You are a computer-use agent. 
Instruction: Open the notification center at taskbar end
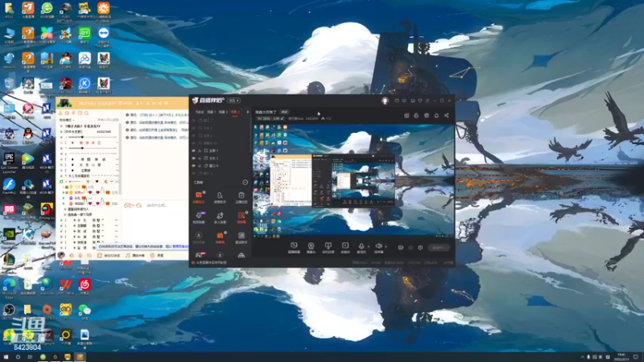(636, 357)
